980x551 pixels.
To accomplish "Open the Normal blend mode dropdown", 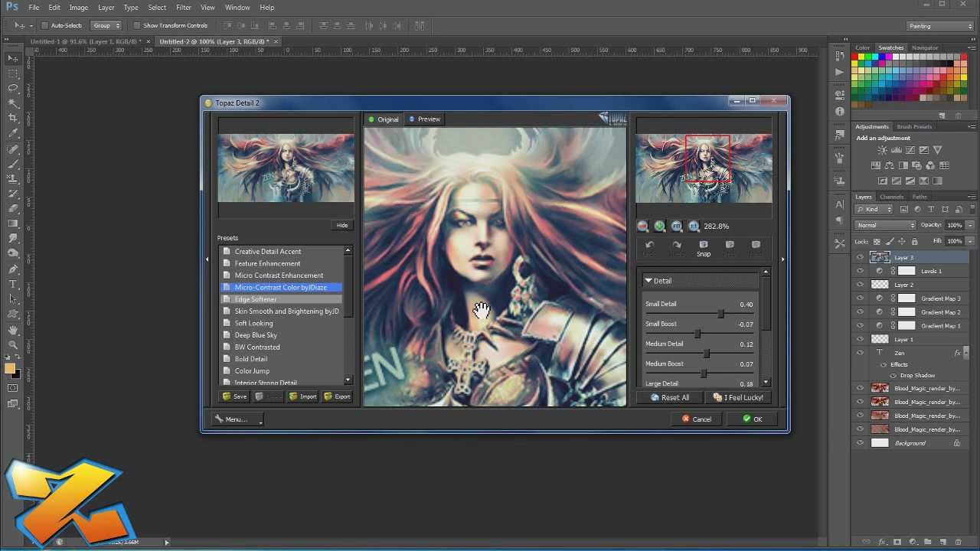I will click(x=886, y=225).
